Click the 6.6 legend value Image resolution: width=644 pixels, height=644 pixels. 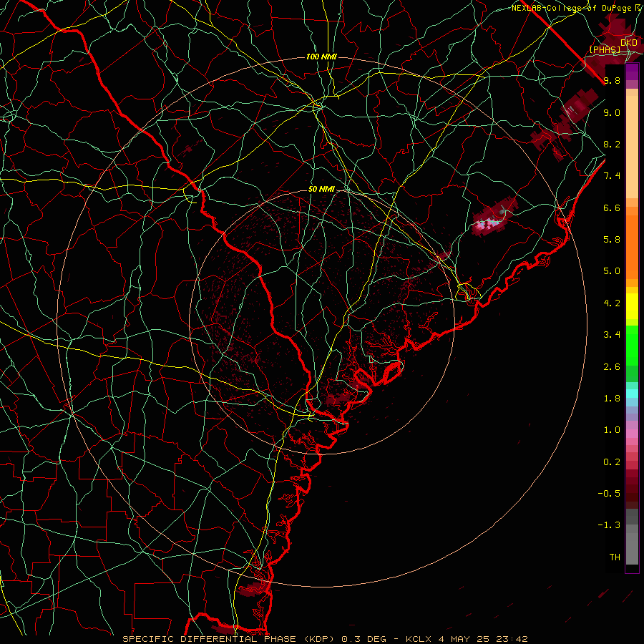click(x=612, y=208)
